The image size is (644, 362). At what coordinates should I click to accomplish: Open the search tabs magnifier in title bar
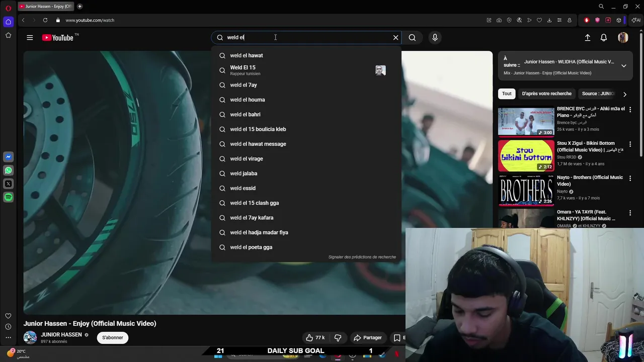click(601, 7)
